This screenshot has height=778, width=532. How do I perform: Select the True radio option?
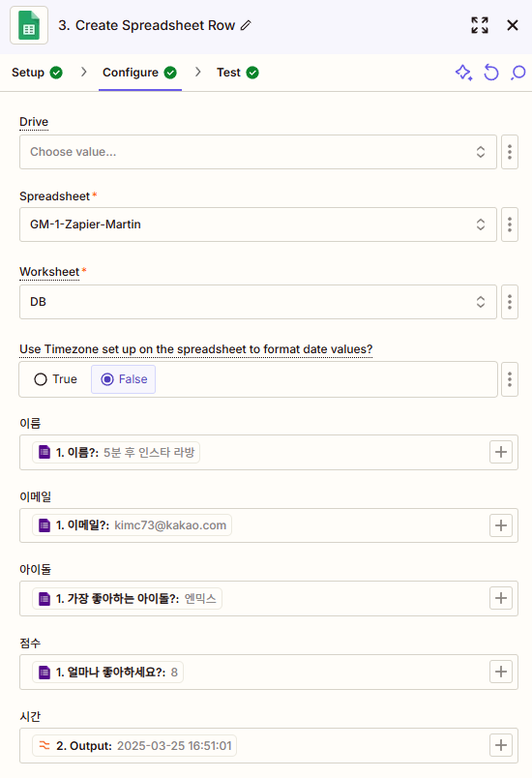click(x=55, y=379)
